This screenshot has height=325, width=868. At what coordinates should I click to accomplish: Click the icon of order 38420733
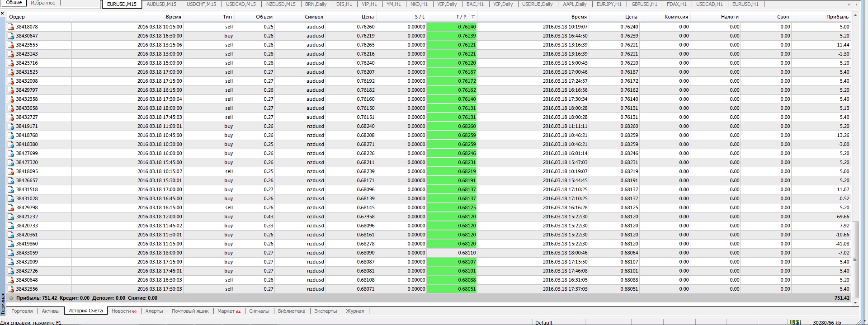(11, 226)
